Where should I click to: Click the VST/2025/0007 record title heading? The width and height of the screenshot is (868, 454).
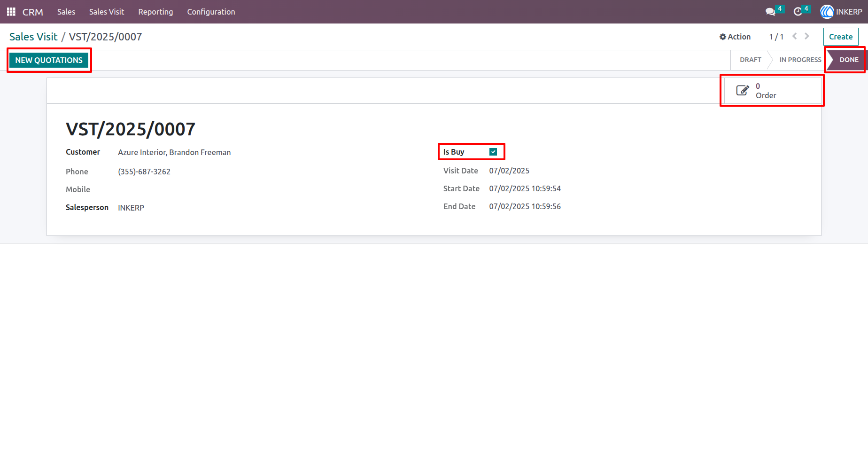131,129
